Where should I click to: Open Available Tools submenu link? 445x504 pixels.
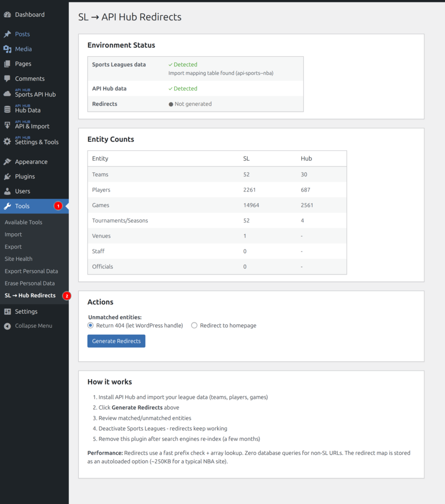click(x=24, y=222)
